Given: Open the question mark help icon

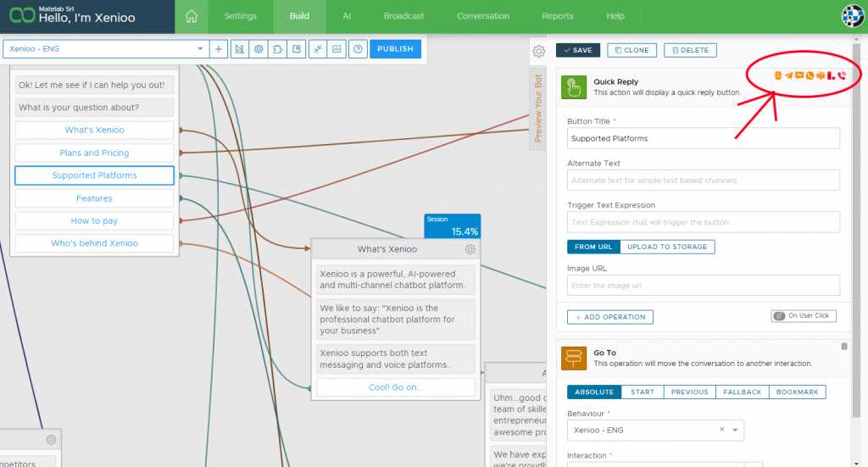Looking at the screenshot, I should (359, 48).
